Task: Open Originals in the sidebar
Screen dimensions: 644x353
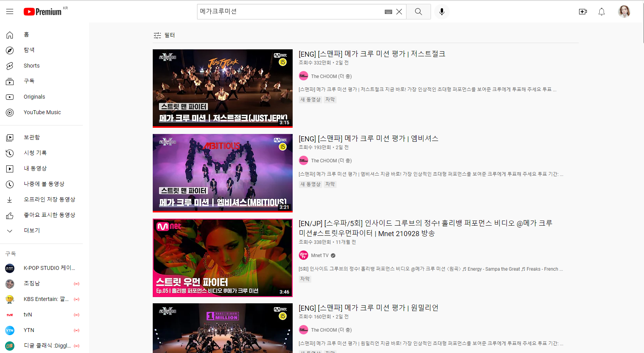Action: [42, 97]
